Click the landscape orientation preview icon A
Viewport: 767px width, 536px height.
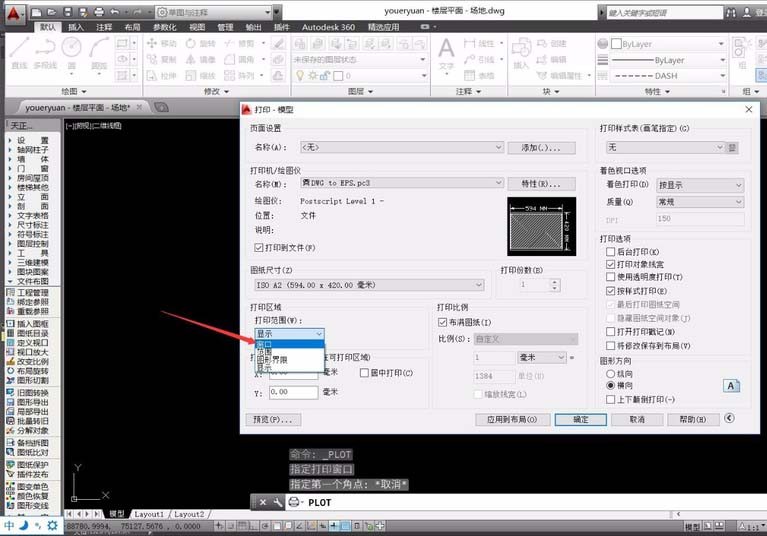731,386
